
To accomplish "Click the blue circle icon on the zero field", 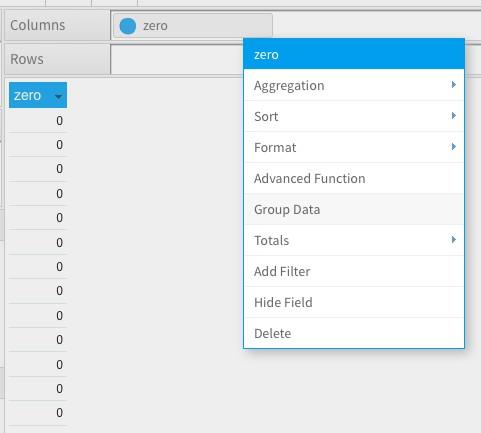I will pos(128,26).
